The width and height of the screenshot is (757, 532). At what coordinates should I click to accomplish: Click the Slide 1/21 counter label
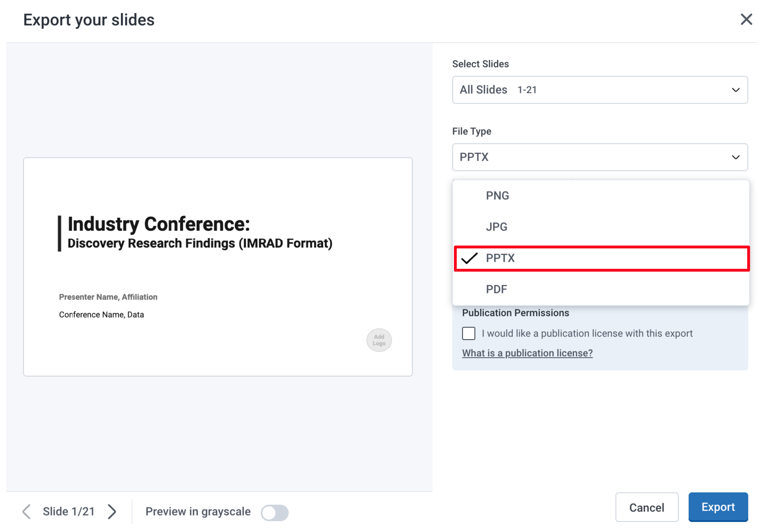point(69,512)
